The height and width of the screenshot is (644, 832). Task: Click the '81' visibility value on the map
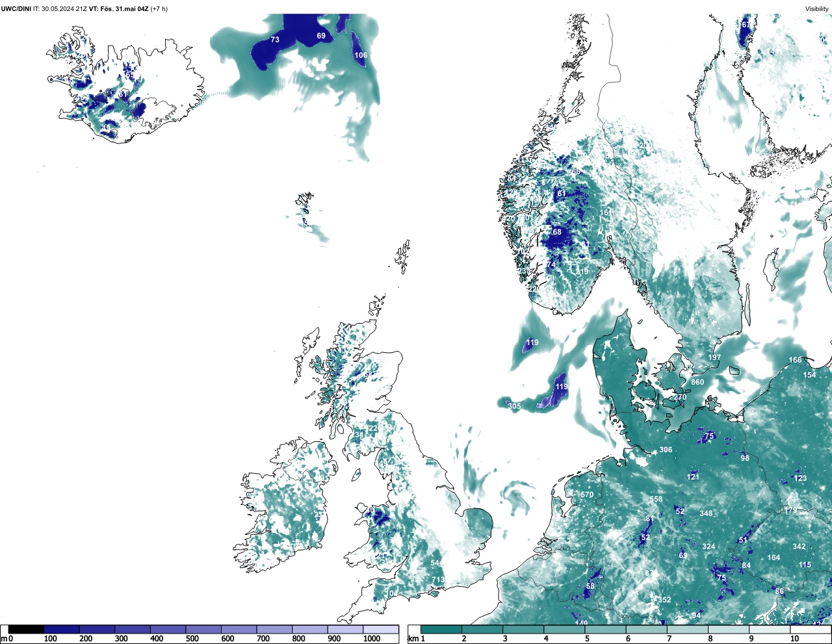coord(650,519)
